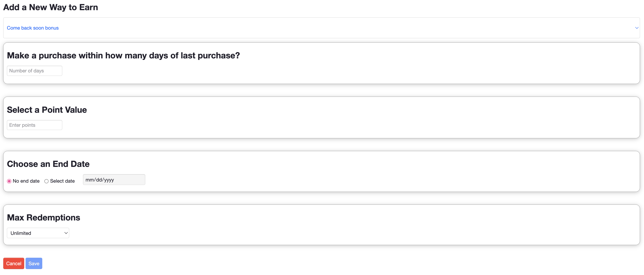The width and height of the screenshot is (644, 275).
Task: Click the Max Redemptions heading
Action: [43, 218]
